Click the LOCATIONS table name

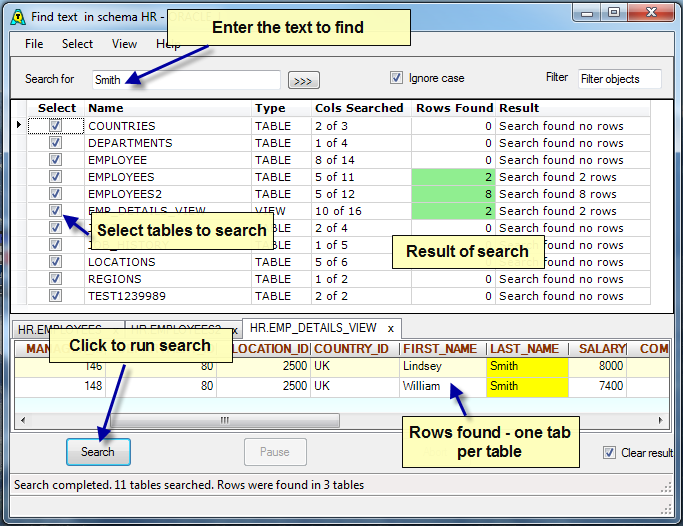(122, 262)
